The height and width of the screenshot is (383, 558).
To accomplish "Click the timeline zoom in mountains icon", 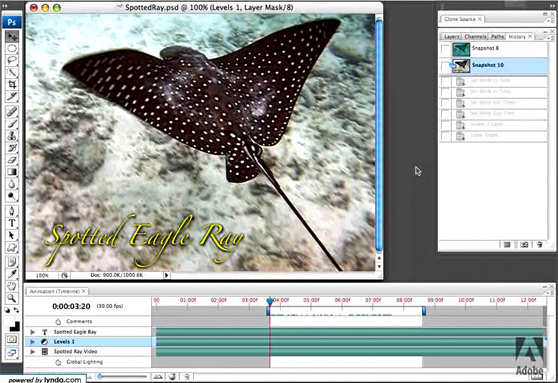I will click(158, 376).
